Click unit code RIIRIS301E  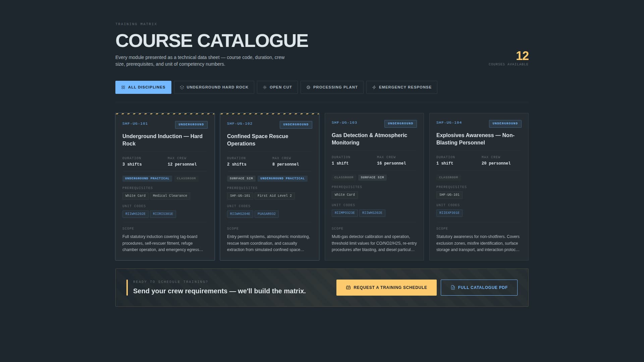[163, 214]
